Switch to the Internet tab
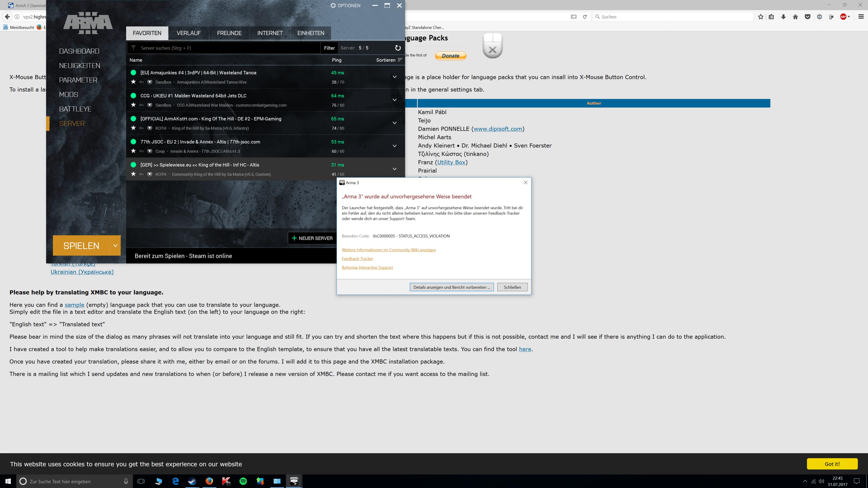Screen dimensions: 868x488 click(x=270, y=33)
